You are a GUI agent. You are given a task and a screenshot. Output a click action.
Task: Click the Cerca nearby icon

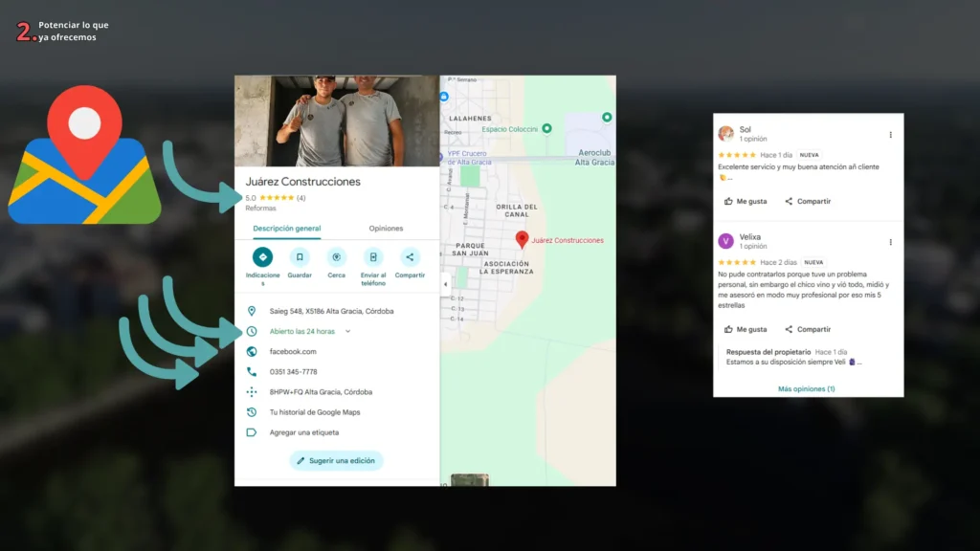336,256
